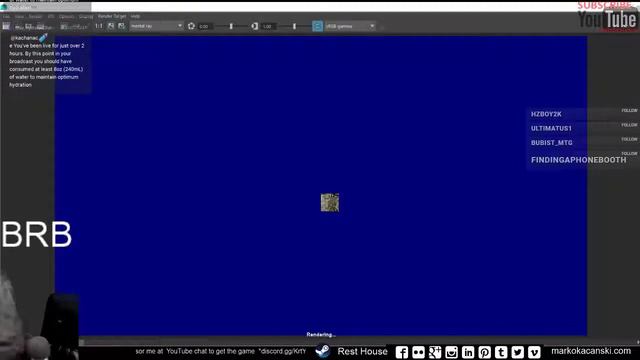Click the horizontal scrollbar below the render canvas
Viewport: 640px width, 360px height.
(x=359, y=342)
